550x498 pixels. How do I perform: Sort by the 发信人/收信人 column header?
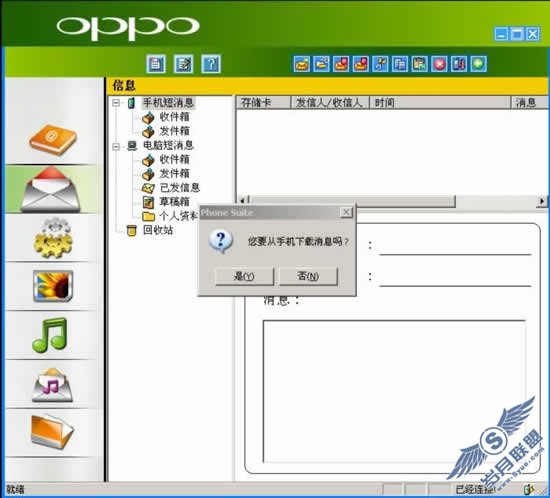[330, 103]
